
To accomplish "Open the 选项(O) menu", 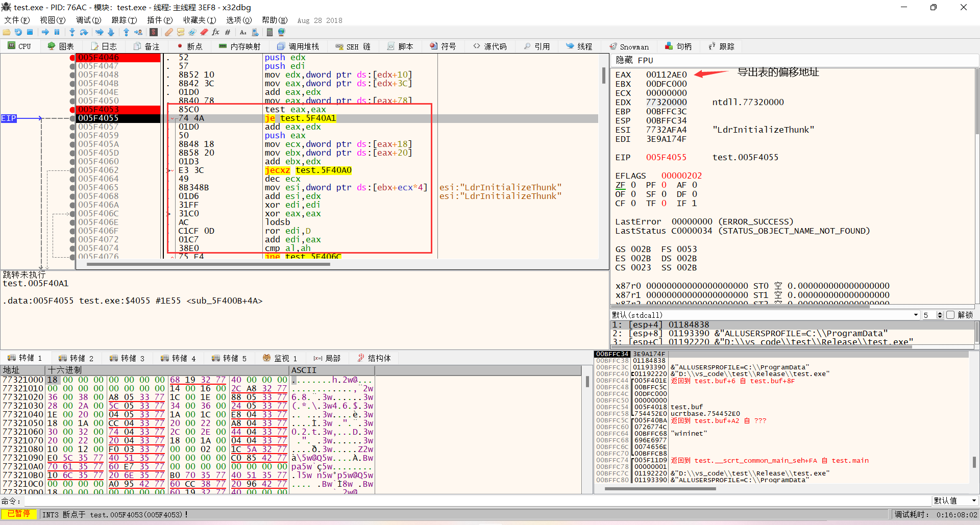I will tap(239, 20).
